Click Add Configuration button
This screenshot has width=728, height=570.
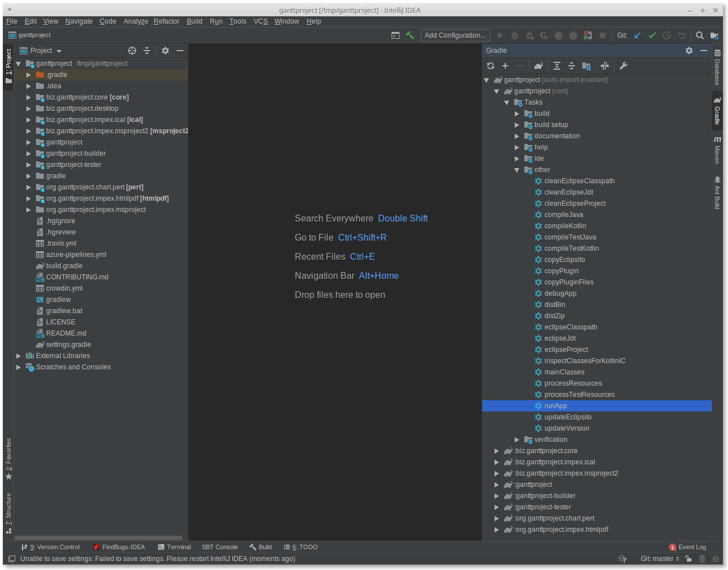(455, 35)
